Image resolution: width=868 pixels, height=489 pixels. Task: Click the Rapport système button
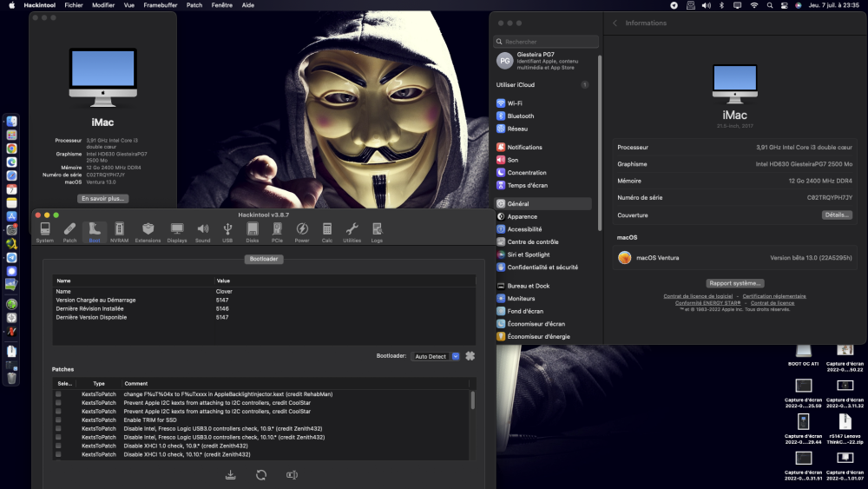(735, 283)
